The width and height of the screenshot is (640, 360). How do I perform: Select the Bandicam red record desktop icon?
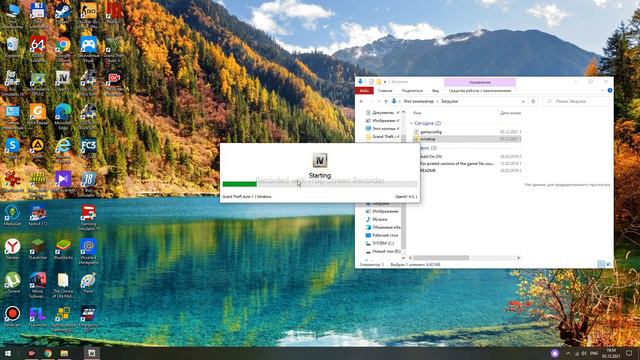(x=12, y=315)
